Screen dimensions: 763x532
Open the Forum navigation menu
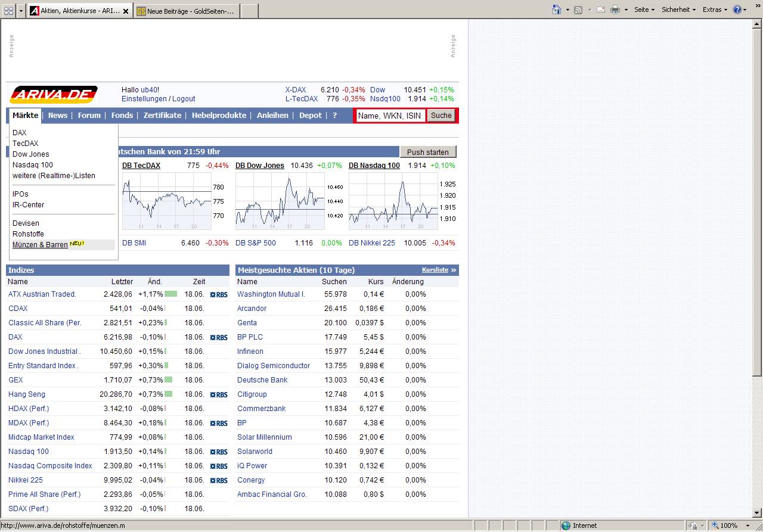pos(89,116)
